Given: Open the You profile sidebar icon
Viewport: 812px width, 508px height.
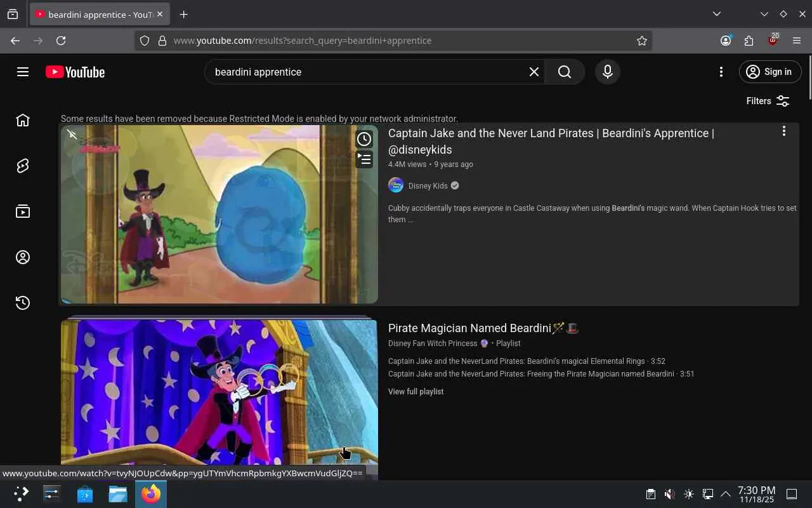Looking at the screenshot, I should pyautogui.click(x=23, y=257).
